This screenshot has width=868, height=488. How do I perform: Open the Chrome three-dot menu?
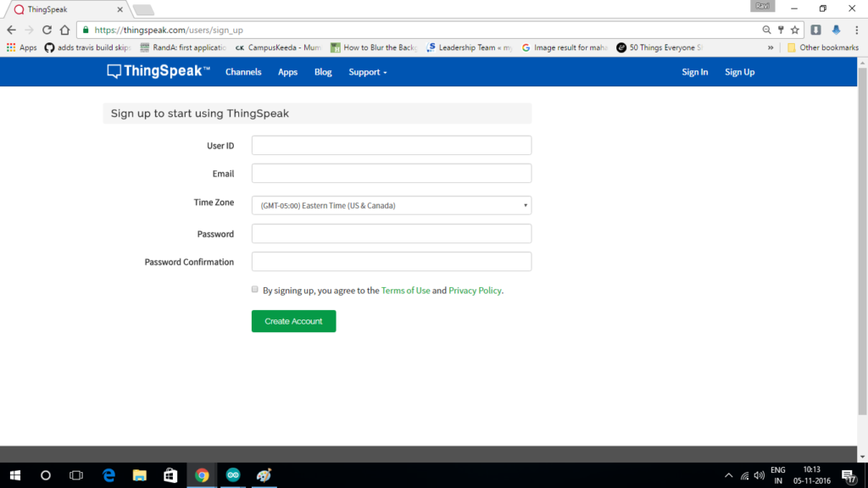[856, 30]
